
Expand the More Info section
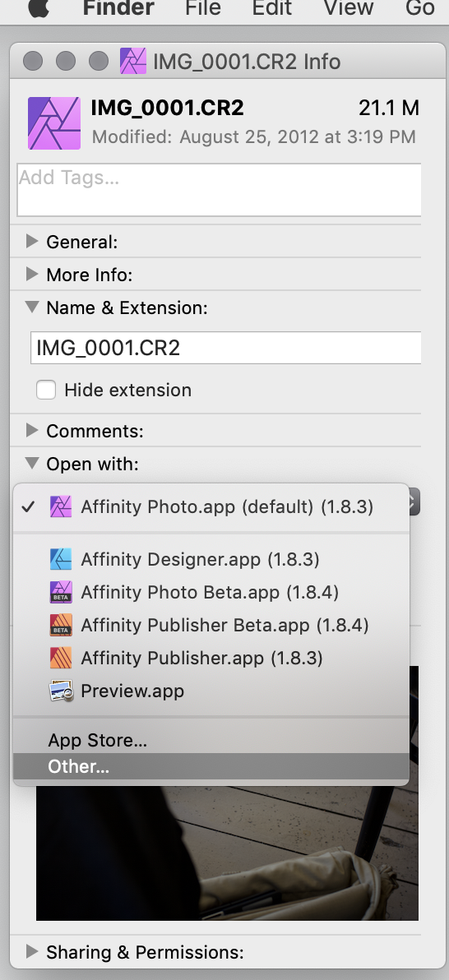coord(32,274)
